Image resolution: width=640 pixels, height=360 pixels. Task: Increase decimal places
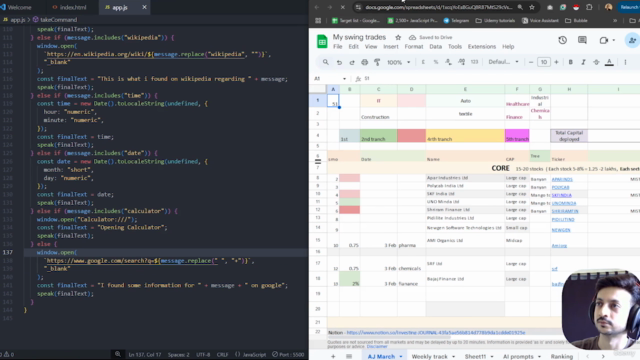462,62
